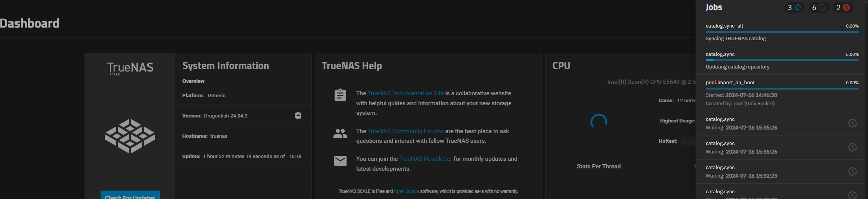Click the Jobs panel heading

pos(714,7)
